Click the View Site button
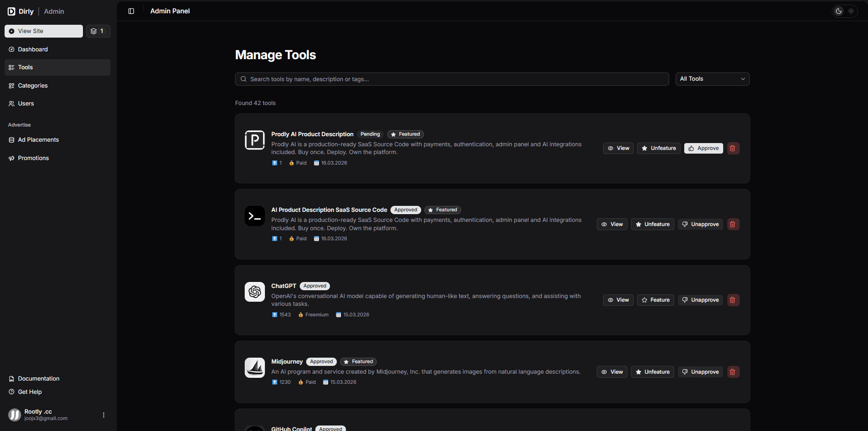 [x=44, y=31]
